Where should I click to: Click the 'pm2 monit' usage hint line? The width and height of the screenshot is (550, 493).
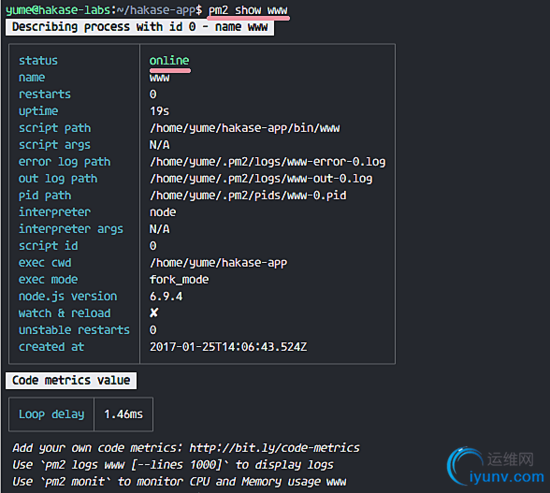[x=179, y=482]
